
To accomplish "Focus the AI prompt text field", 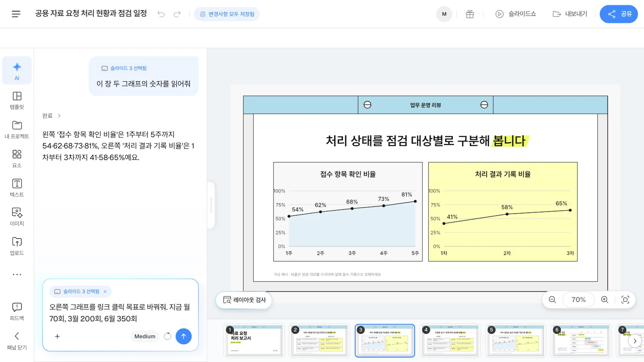I will 120,313.
